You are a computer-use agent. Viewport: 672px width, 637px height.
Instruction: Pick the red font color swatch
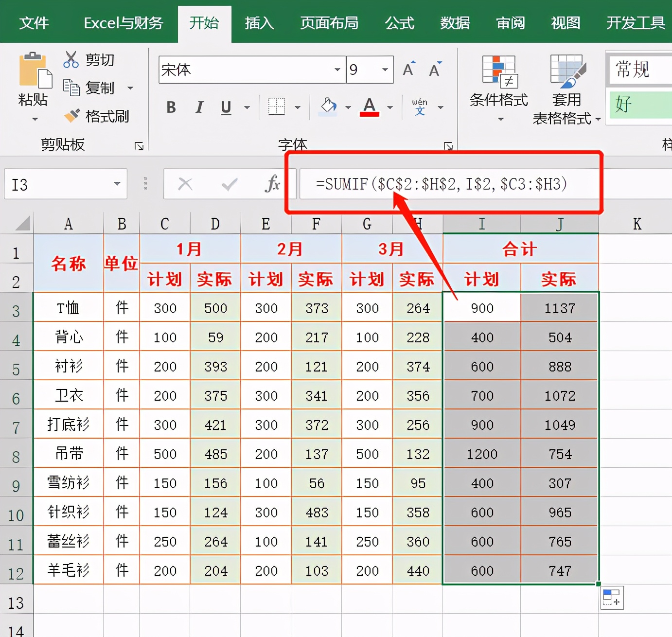(x=370, y=114)
